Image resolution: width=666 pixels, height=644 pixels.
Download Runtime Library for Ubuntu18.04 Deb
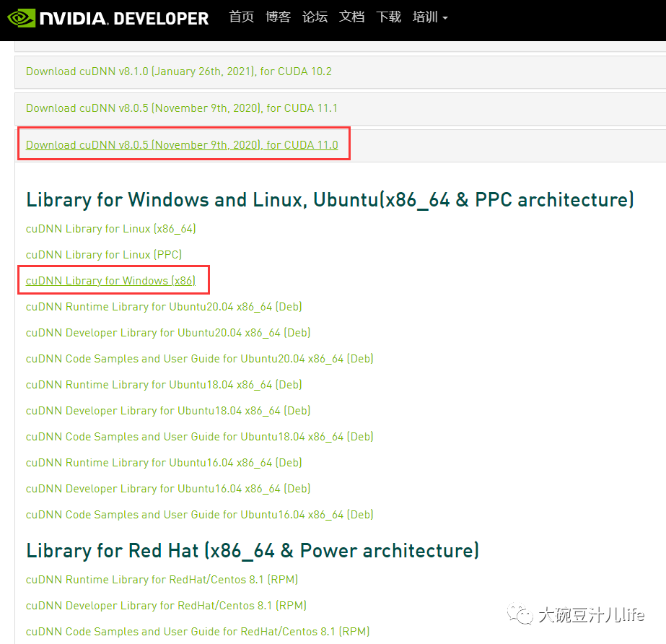tap(164, 385)
